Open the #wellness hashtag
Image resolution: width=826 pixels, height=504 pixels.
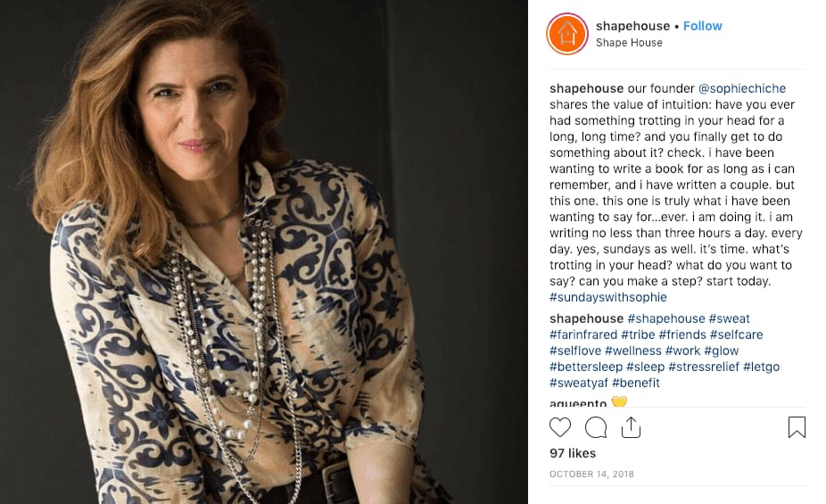point(632,351)
